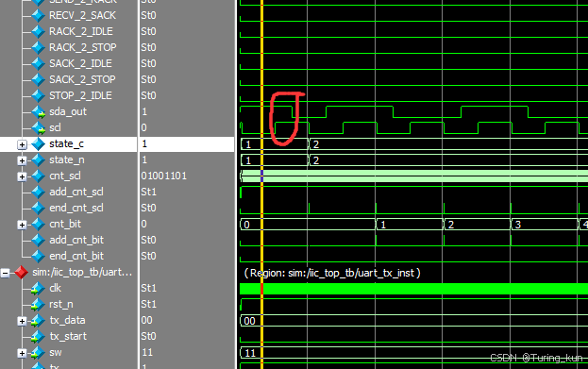
Task: Expand the state_c signal bus
Action: click(22, 144)
